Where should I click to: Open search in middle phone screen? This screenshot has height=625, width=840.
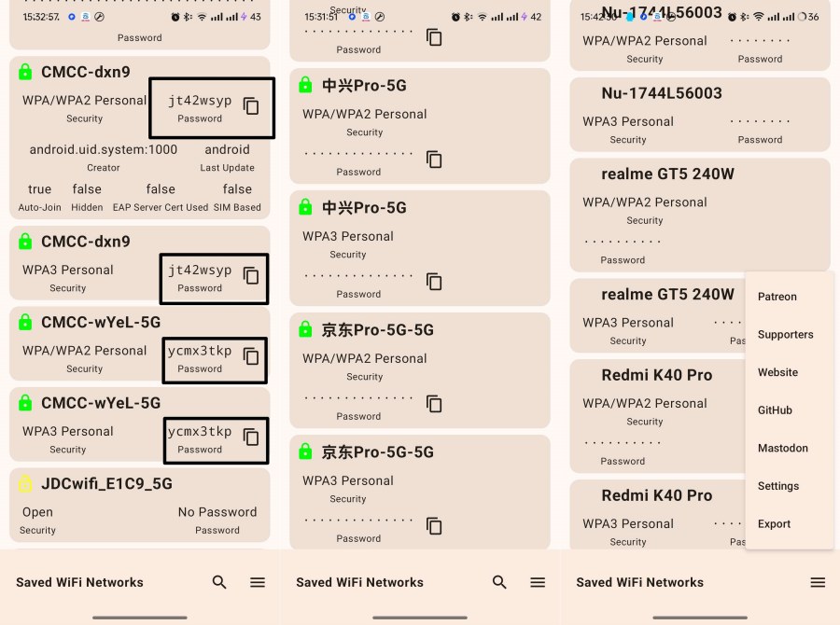(499, 582)
